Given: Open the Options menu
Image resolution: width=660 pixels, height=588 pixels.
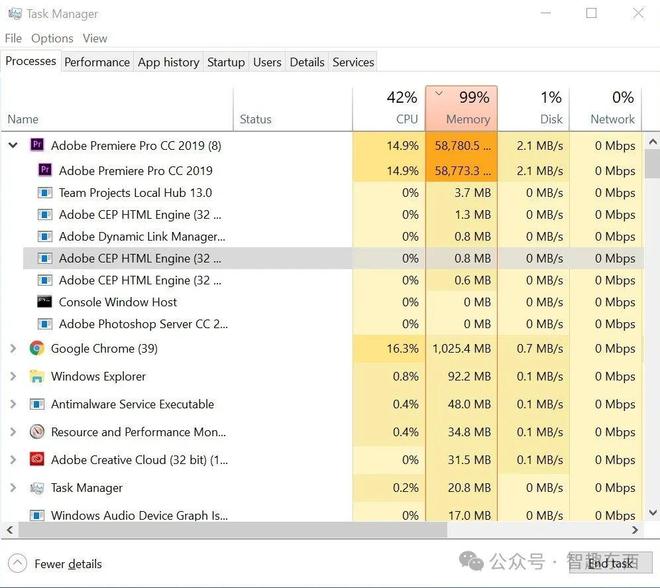Looking at the screenshot, I should tap(52, 38).
